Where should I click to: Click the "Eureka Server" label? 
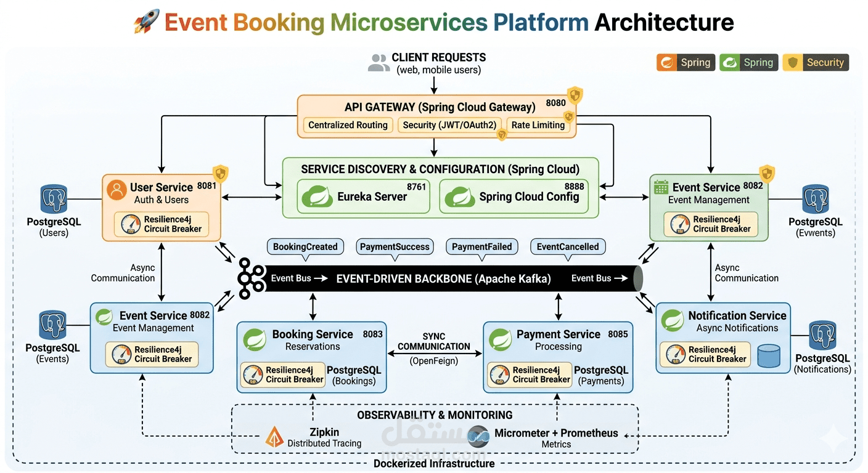click(x=372, y=197)
